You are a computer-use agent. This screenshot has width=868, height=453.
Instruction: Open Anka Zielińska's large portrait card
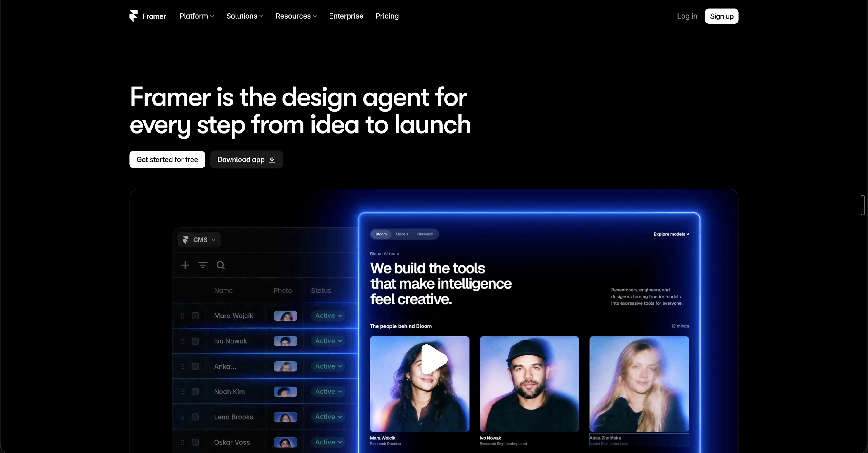click(x=639, y=384)
